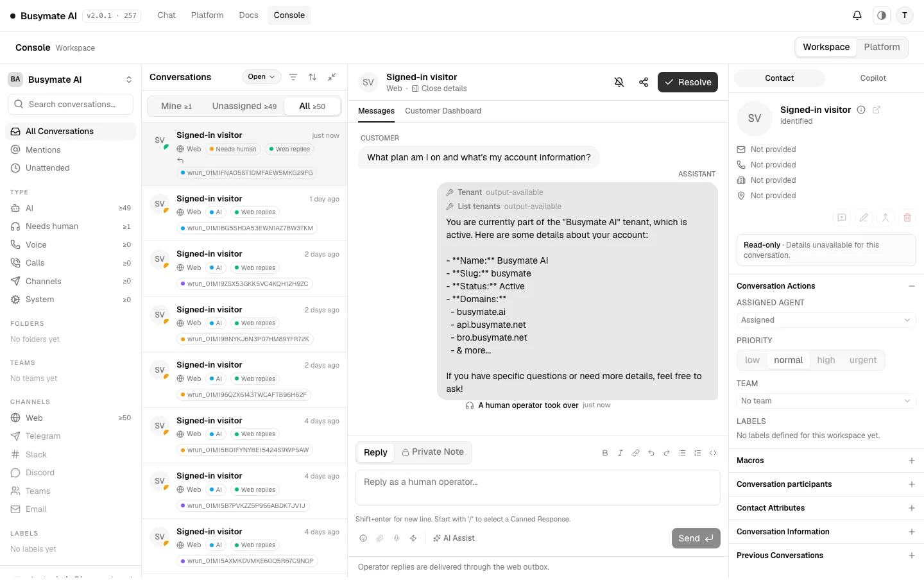This screenshot has height=585, width=924.
Task: Switch to Private Note mode
Action: (x=432, y=452)
